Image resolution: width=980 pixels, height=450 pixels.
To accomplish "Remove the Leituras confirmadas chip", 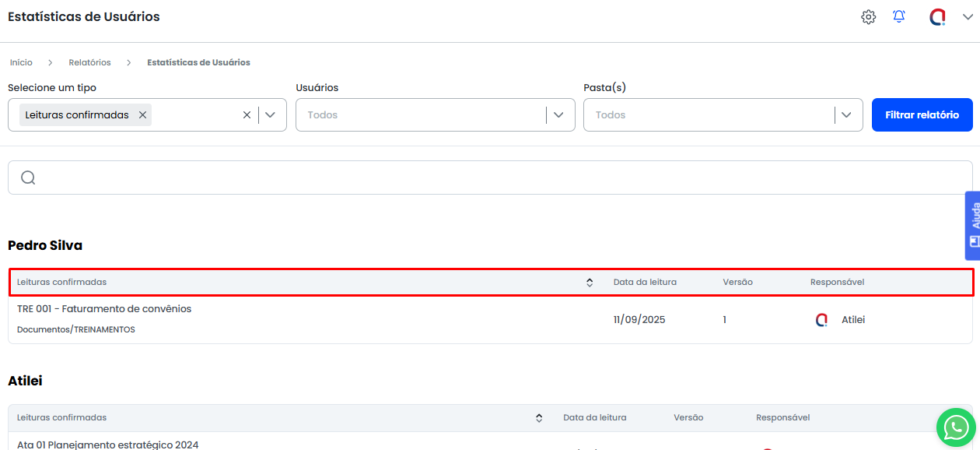I will [142, 114].
